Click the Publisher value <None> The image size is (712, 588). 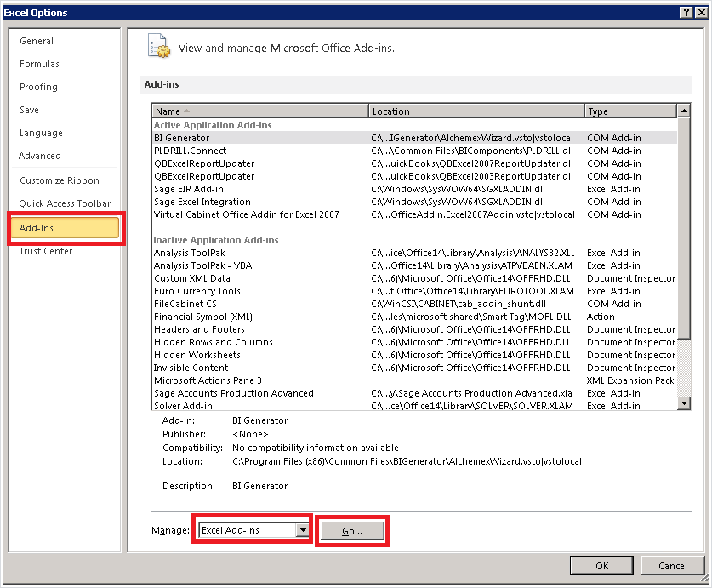point(250,434)
